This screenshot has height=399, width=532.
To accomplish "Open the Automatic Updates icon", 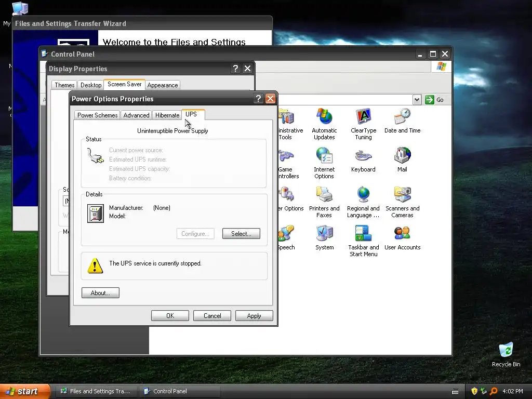I will 324,124.
